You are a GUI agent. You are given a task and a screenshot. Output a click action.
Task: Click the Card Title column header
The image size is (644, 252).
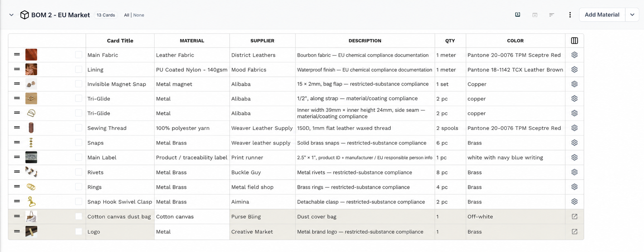120,41
